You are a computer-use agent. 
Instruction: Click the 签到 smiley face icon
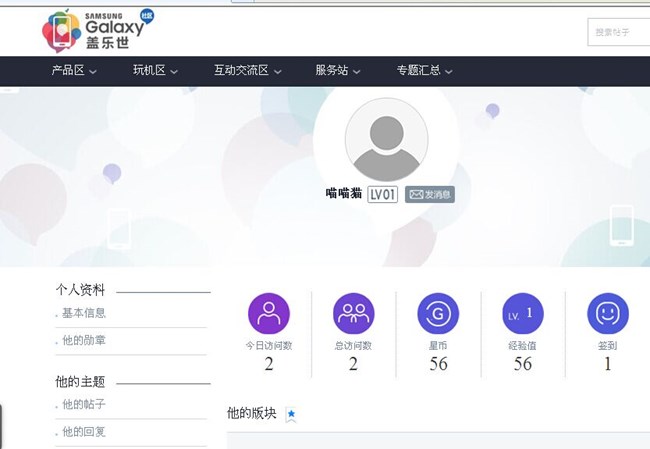(x=607, y=313)
